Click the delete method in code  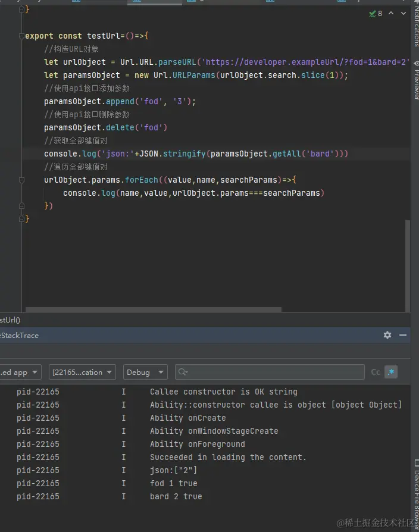tap(120, 127)
